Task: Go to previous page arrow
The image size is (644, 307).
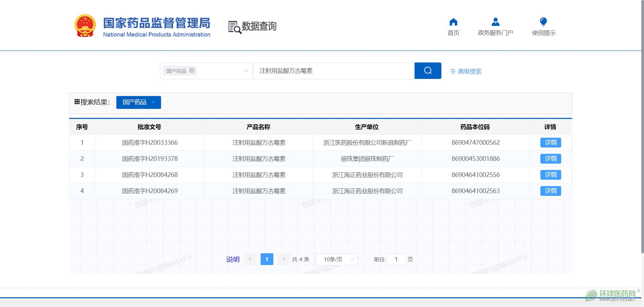Action: pos(250,259)
